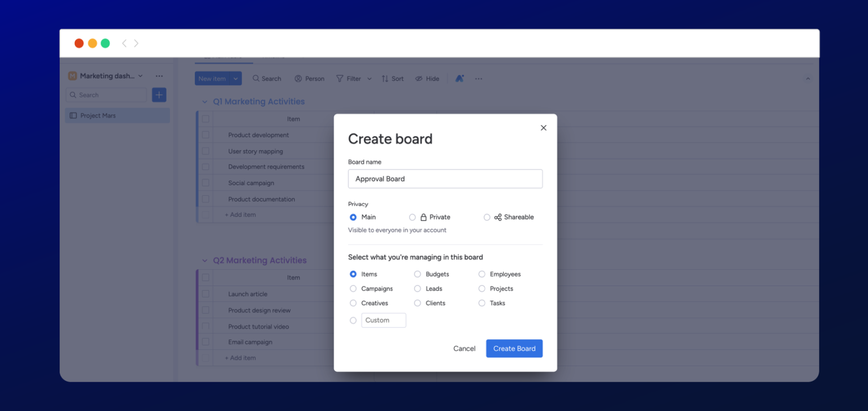Click the padlock icon beside Private
Image resolution: width=868 pixels, height=411 pixels.
[x=423, y=217]
